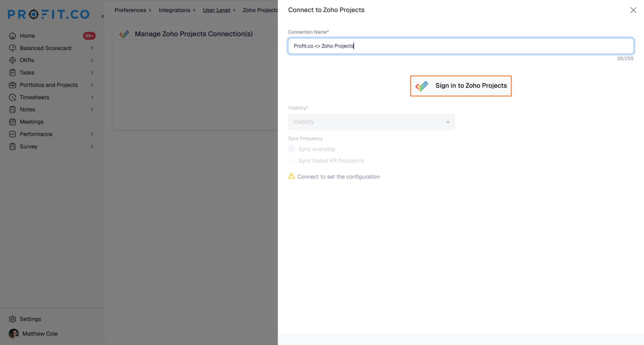Click the Zoho Projects logo beside Manage heading

[124, 34]
